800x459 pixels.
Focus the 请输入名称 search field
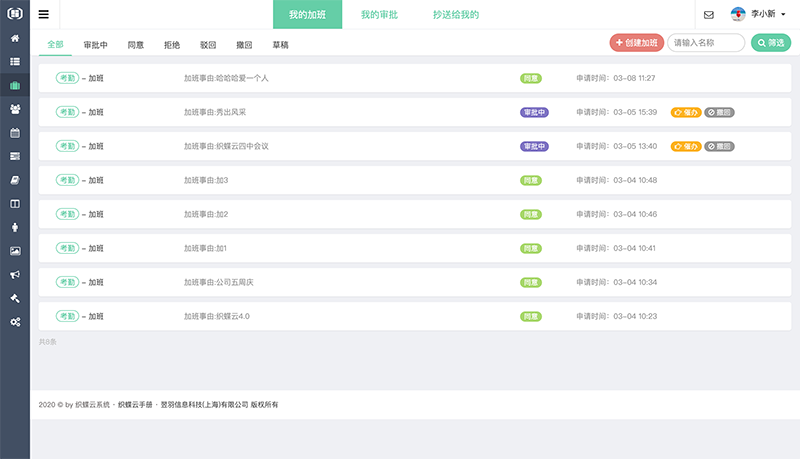[x=706, y=43]
